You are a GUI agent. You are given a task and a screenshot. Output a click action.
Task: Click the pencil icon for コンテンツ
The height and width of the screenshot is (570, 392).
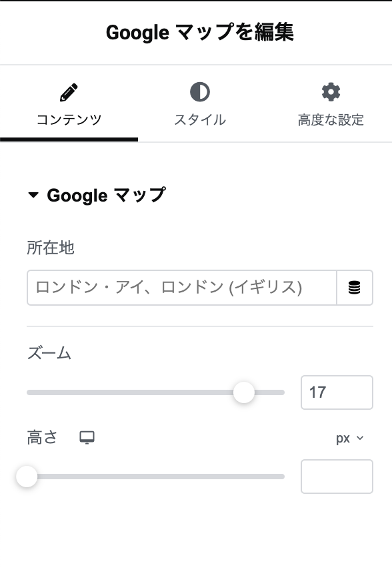69,92
